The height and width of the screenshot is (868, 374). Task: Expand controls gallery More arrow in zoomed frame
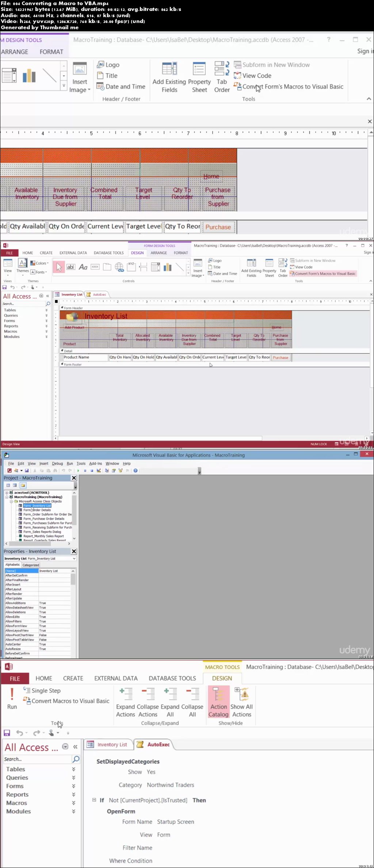click(64, 86)
